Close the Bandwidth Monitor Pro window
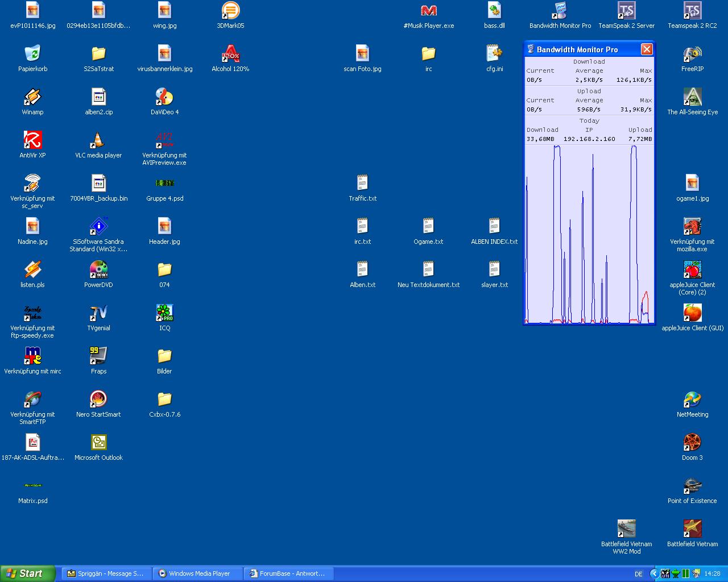 647,49
